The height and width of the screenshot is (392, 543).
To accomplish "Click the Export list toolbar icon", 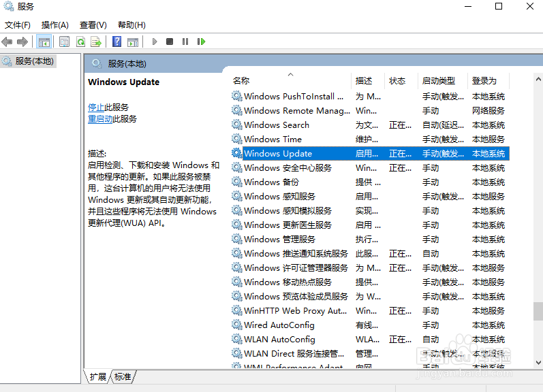I will (x=96, y=42).
